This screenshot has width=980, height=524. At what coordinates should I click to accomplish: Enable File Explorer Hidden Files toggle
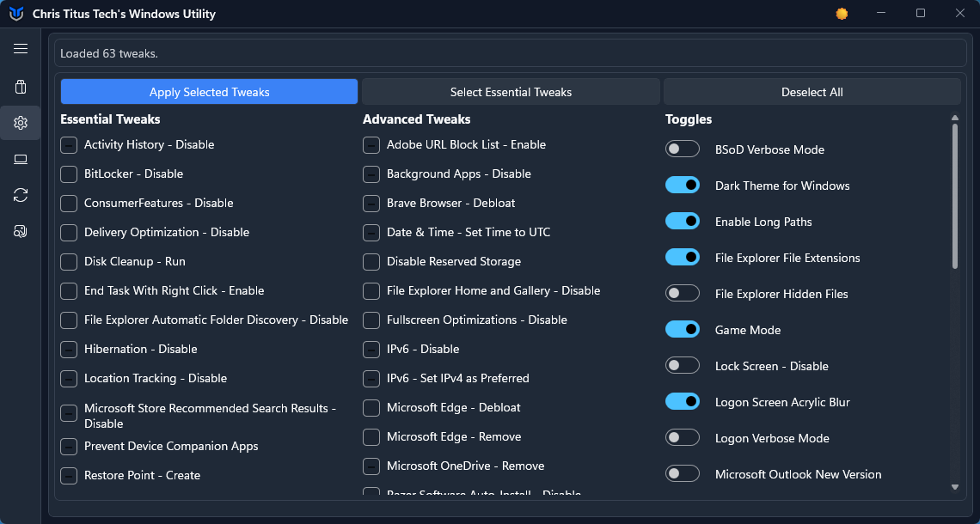click(682, 293)
